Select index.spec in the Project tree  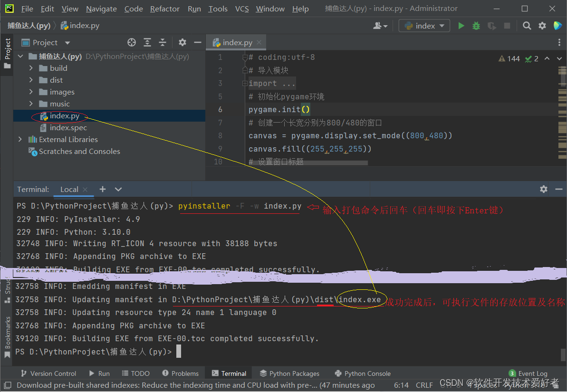pyautogui.click(x=68, y=127)
